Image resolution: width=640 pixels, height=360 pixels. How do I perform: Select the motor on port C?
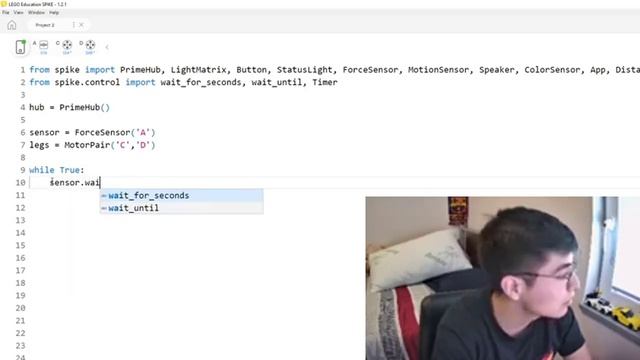pyautogui.click(x=67, y=47)
